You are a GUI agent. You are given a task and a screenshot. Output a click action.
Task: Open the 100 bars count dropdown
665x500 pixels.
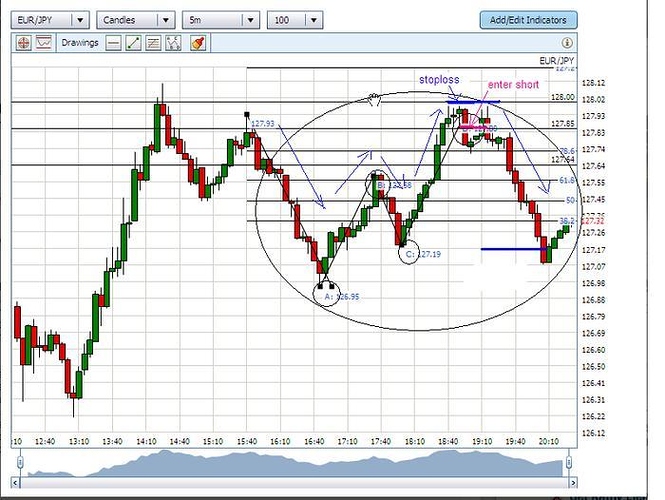[x=295, y=20]
